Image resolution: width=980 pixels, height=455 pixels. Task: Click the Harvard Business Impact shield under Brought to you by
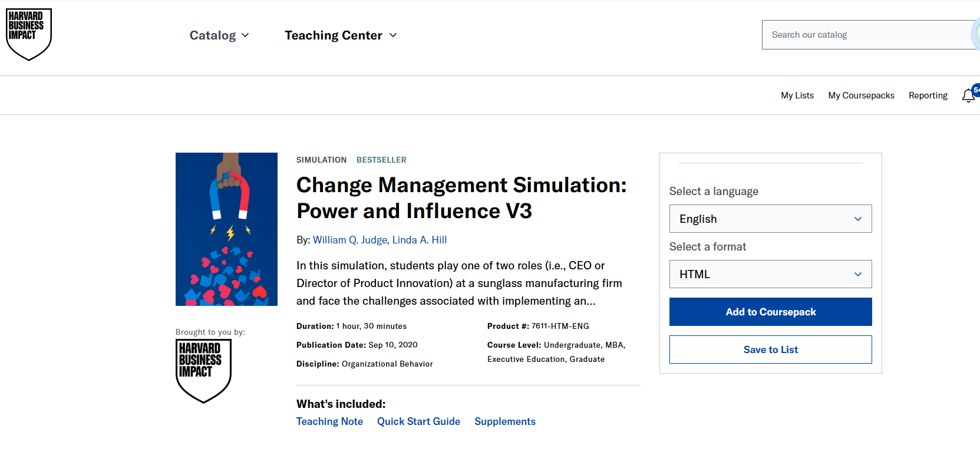coord(203,371)
